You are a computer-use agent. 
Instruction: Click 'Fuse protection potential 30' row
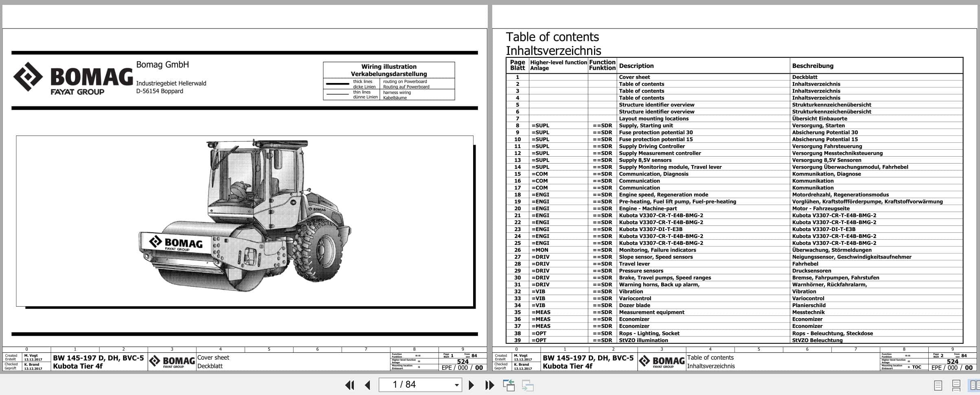pyautogui.click(x=734, y=133)
